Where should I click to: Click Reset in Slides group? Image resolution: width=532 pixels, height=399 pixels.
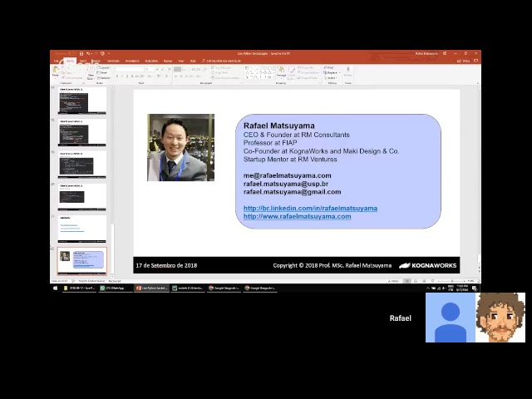click(x=102, y=72)
